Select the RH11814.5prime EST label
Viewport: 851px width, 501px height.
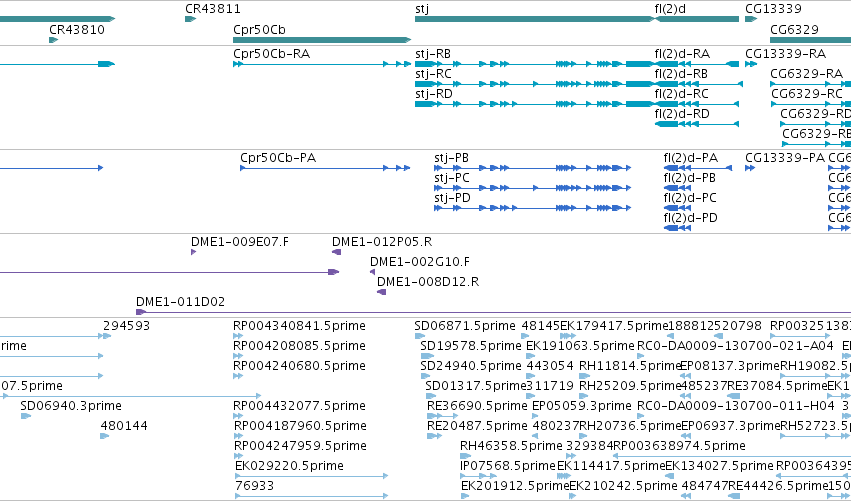[630, 366]
